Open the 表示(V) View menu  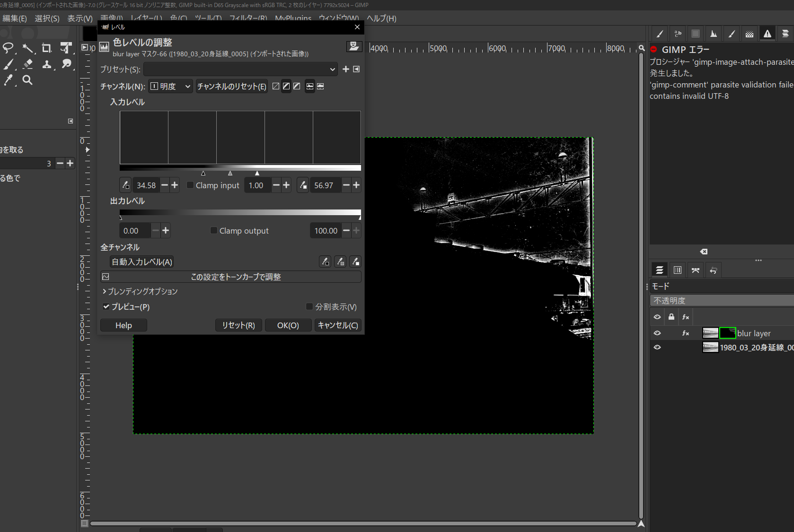(x=80, y=18)
